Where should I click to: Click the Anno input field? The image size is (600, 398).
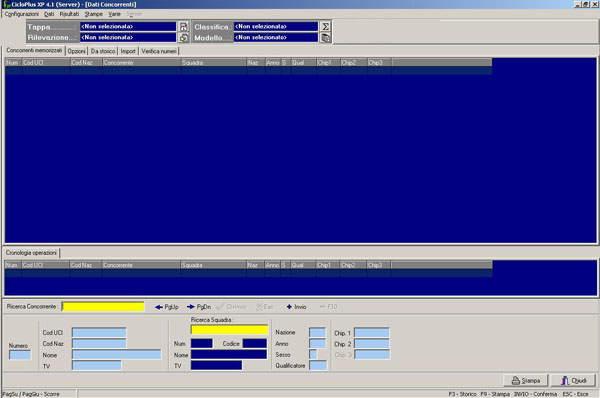click(318, 344)
